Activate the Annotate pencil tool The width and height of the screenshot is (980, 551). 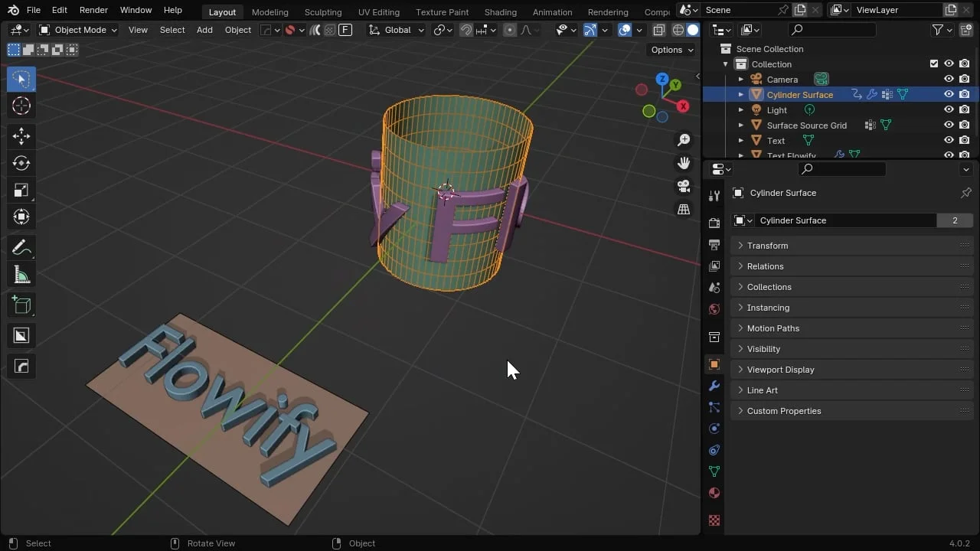pyautogui.click(x=21, y=247)
